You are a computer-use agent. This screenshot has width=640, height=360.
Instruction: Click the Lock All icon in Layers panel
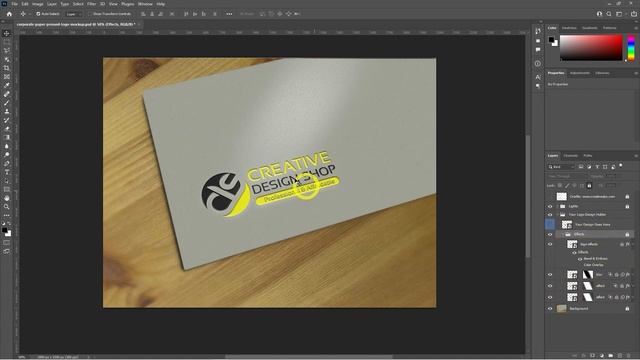point(589,185)
